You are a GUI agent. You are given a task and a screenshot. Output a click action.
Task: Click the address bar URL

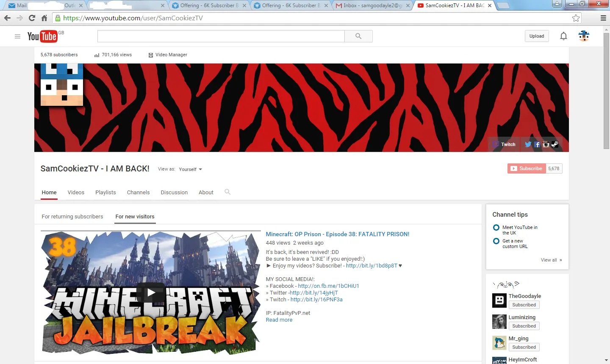[x=133, y=18]
